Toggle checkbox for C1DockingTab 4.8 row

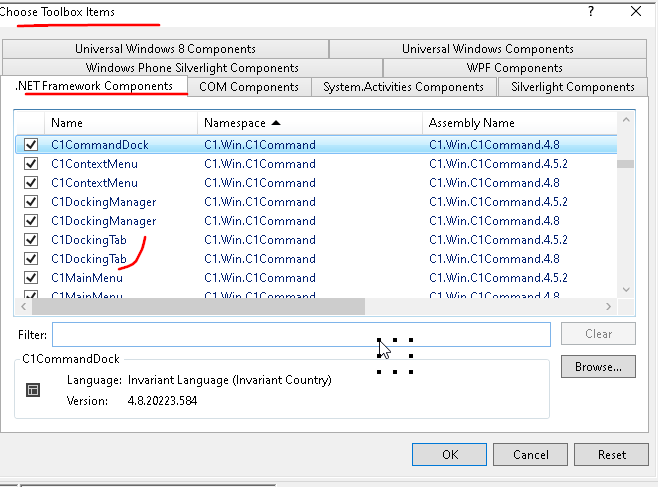[31, 259]
